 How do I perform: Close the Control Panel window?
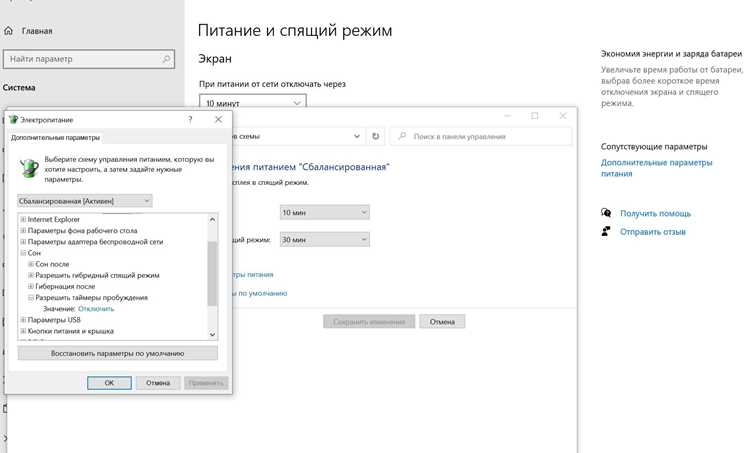(x=563, y=116)
